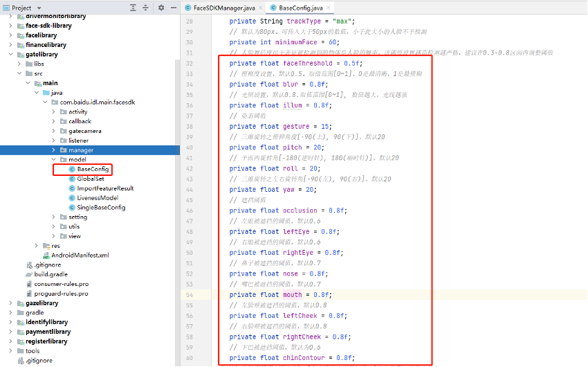This screenshot has width=588, height=367.
Task: Expand the registerlibrary module
Action: (x=10, y=341)
